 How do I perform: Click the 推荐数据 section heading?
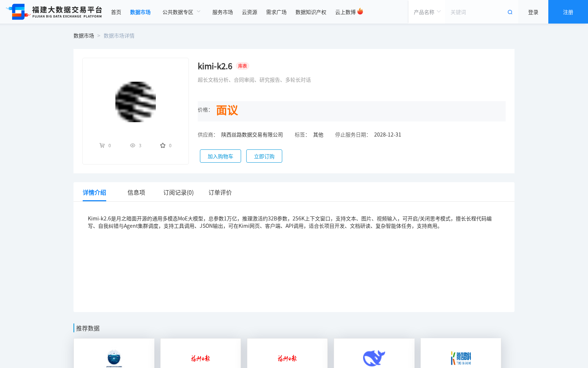click(88, 328)
